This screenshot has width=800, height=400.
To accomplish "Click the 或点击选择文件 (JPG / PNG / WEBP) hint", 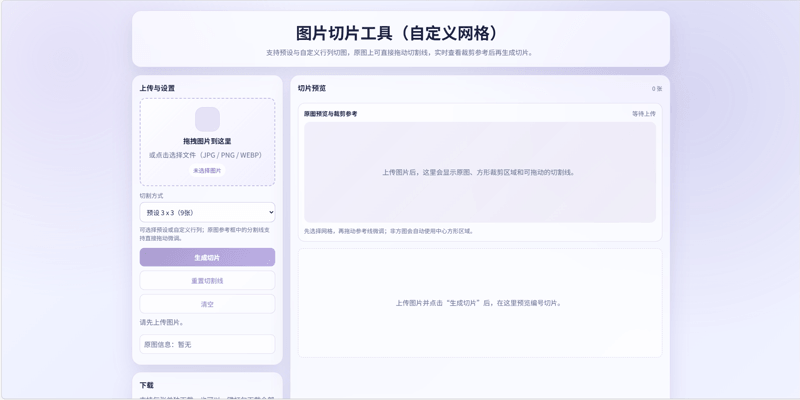I will click(x=207, y=155).
